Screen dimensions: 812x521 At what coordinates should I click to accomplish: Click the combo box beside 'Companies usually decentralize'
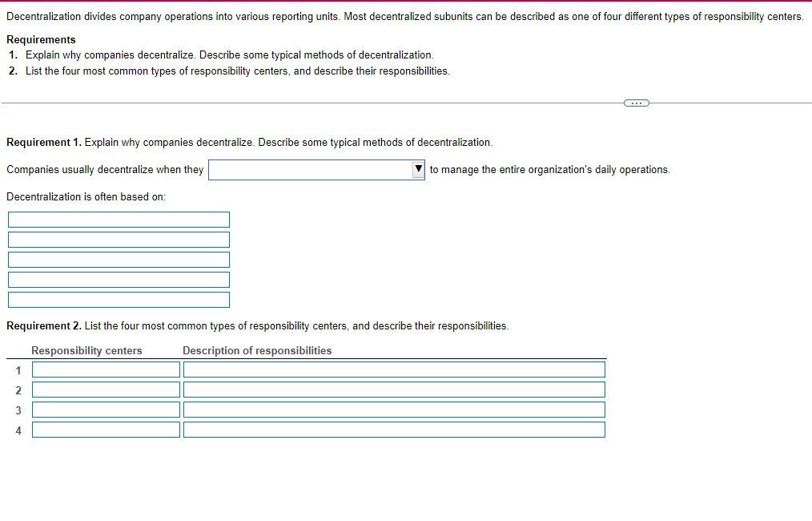(x=316, y=169)
